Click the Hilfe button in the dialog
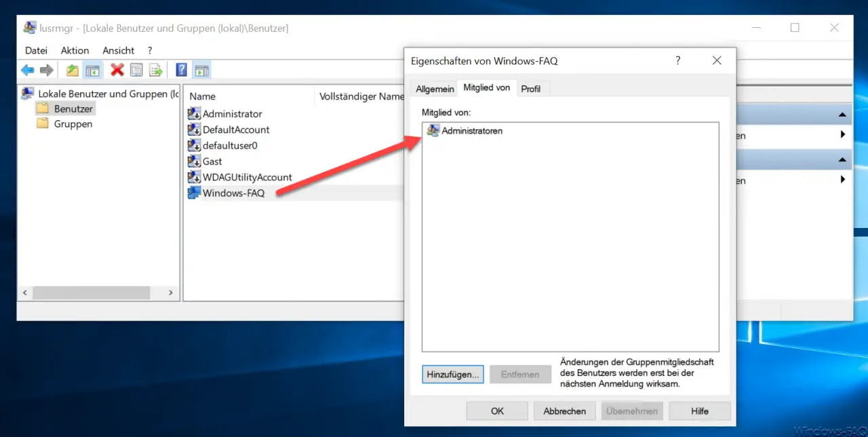Screen dimensions: 868x437 click(700, 411)
